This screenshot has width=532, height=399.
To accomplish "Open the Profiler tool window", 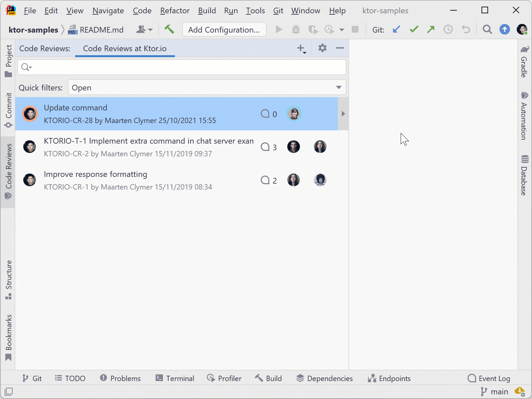I will click(x=224, y=378).
